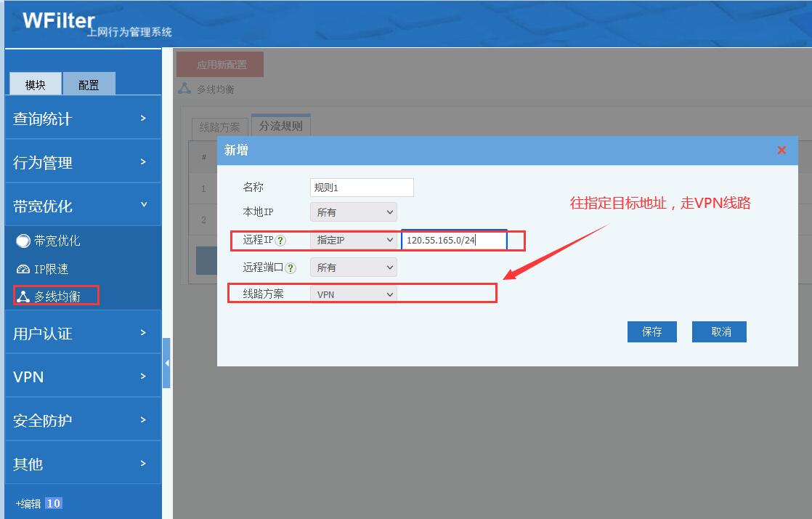Open the 远程IP type dropdown
The width and height of the screenshot is (812, 519).
(x=353, y=240)
